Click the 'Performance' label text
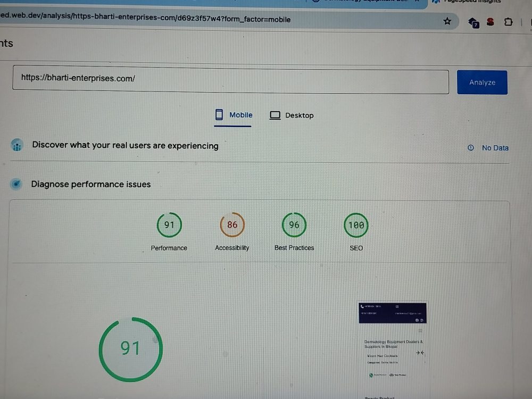 [x=169, y=248]
